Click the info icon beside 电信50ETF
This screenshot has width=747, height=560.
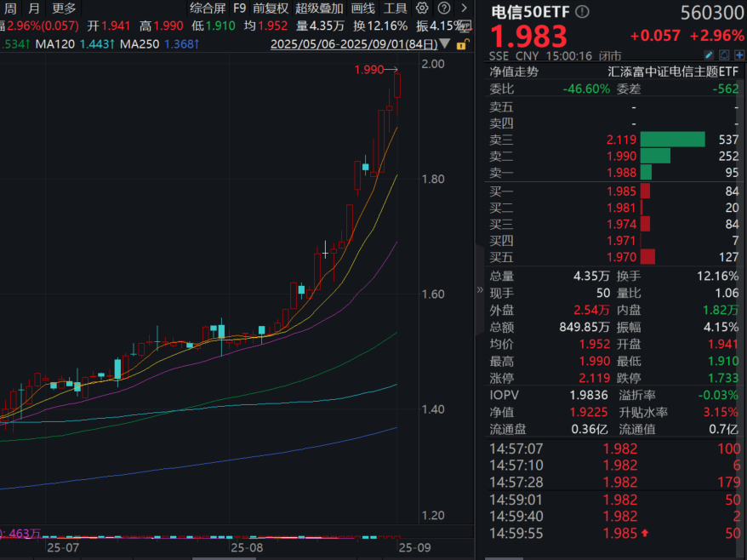click(581, 12)
